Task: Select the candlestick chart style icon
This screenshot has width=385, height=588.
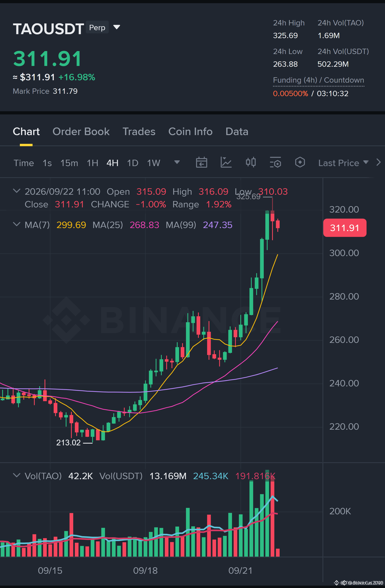Action: [251, 162]
